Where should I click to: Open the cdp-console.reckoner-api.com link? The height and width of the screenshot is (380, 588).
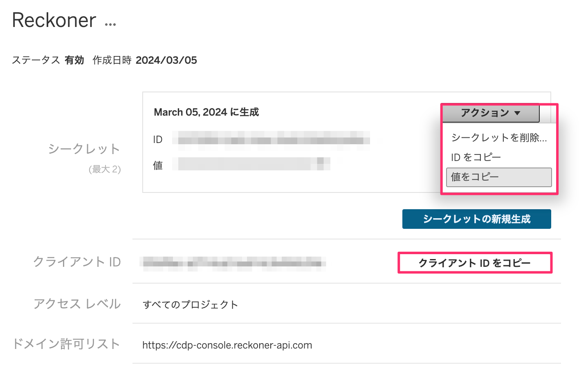[x=227, y=344]
